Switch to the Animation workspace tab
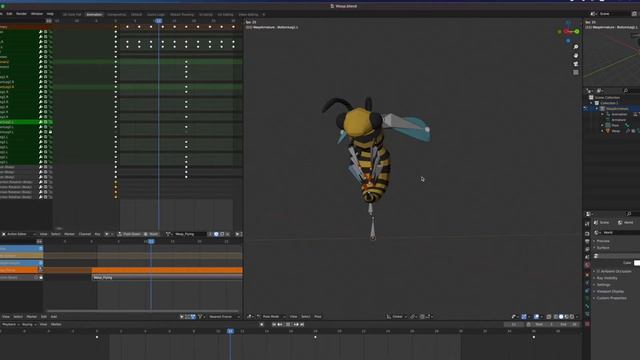This screenshot has width=640, height=360. point(94,14)
